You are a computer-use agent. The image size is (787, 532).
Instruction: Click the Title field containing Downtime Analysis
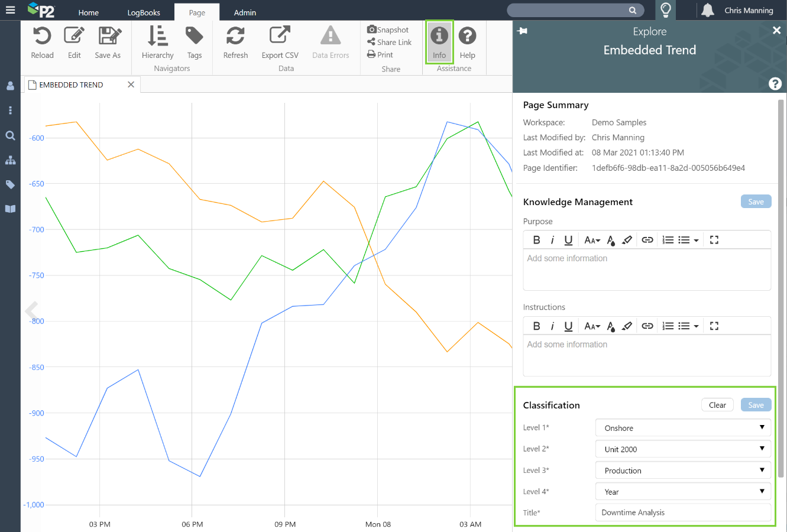683,512
